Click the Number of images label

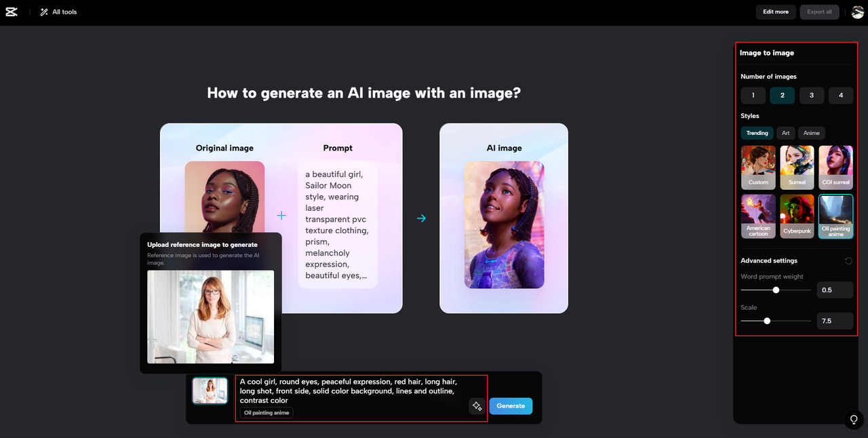(768, 77)
